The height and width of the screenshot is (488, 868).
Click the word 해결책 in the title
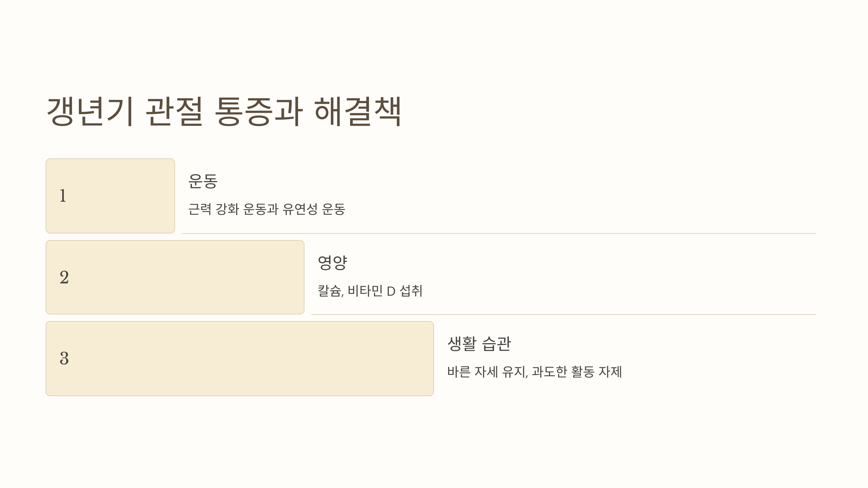coord(358,111)
